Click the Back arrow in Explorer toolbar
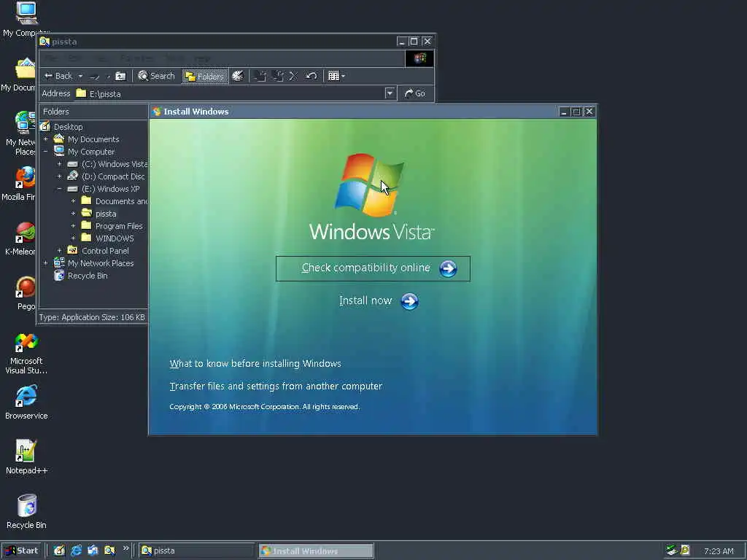The height and width of the screenshot is (560, 747). tap(58, 76)
